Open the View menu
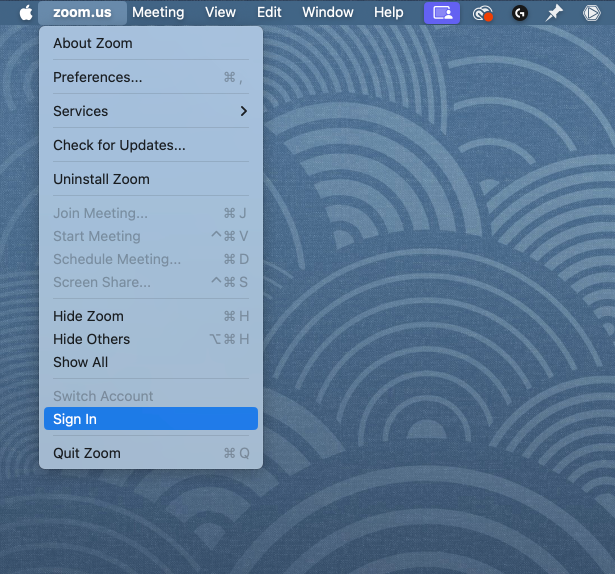Screen dimensions: 615x574 [220, 13]
